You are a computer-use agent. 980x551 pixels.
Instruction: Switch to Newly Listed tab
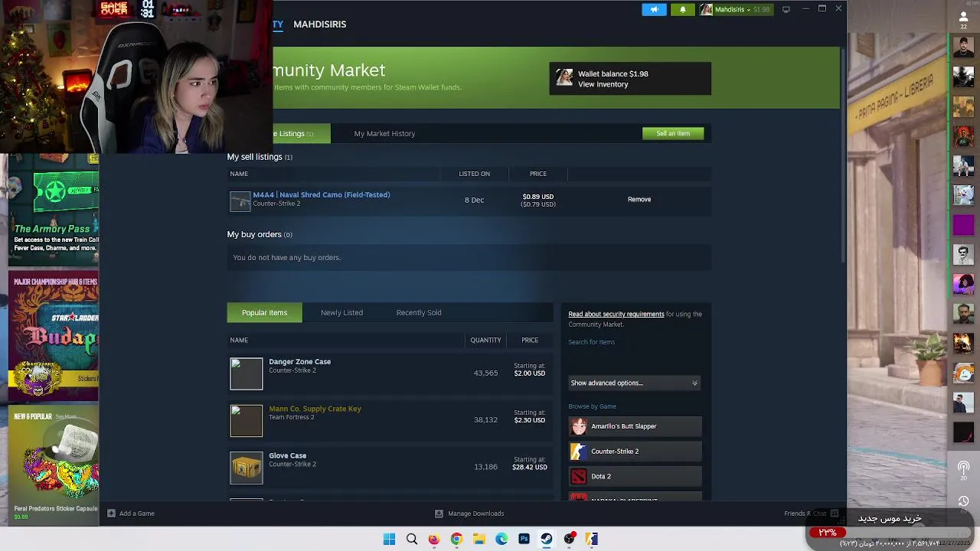[341, 312]
